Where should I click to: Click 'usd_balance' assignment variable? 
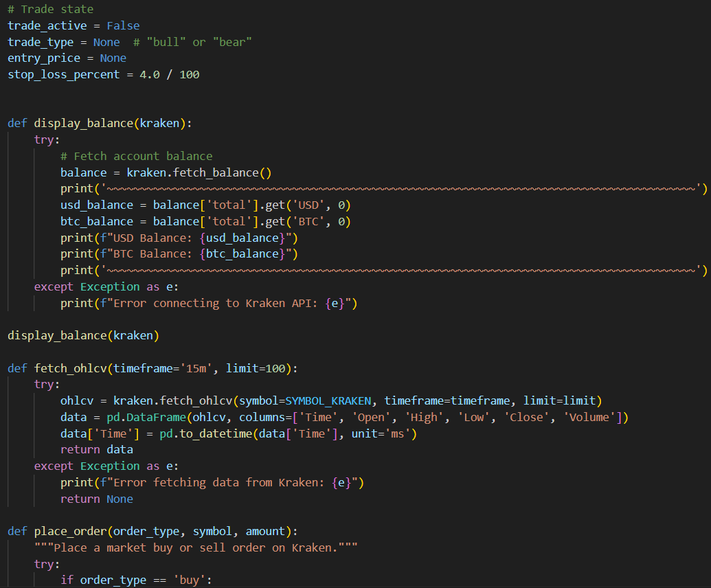tap(97, 205)
